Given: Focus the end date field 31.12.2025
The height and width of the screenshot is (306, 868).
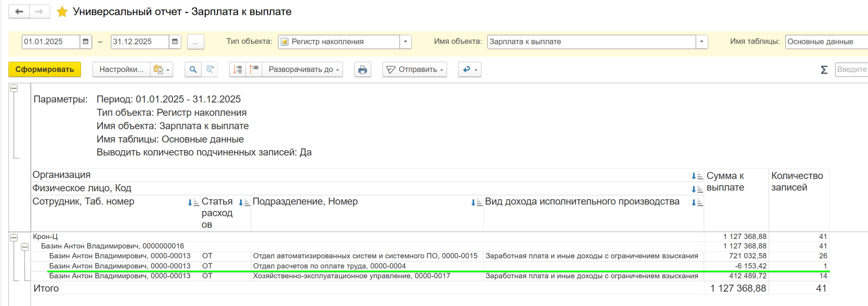Looking at the screenshot, I should click(140, 42).
